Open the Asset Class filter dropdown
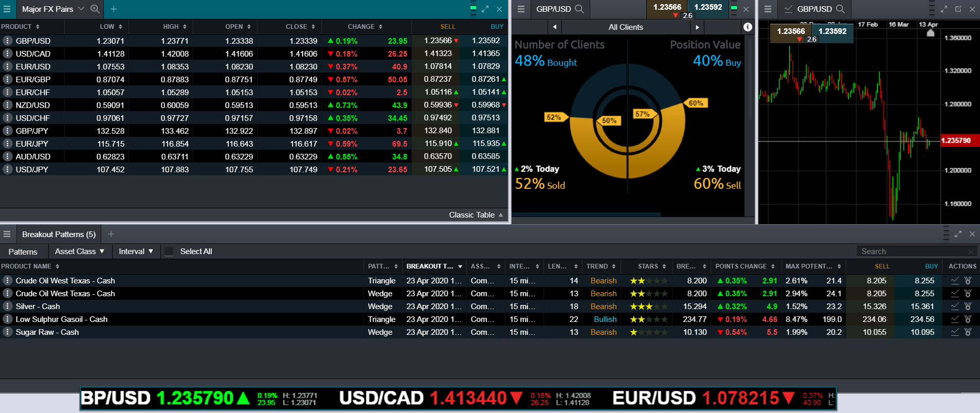 [80, 251]
